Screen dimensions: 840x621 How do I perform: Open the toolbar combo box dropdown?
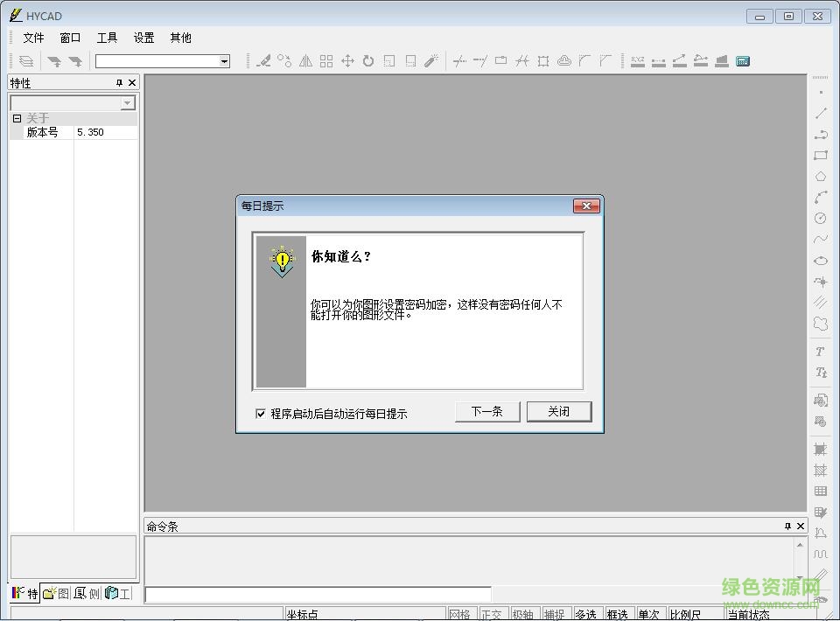click(x=226, y=60)
